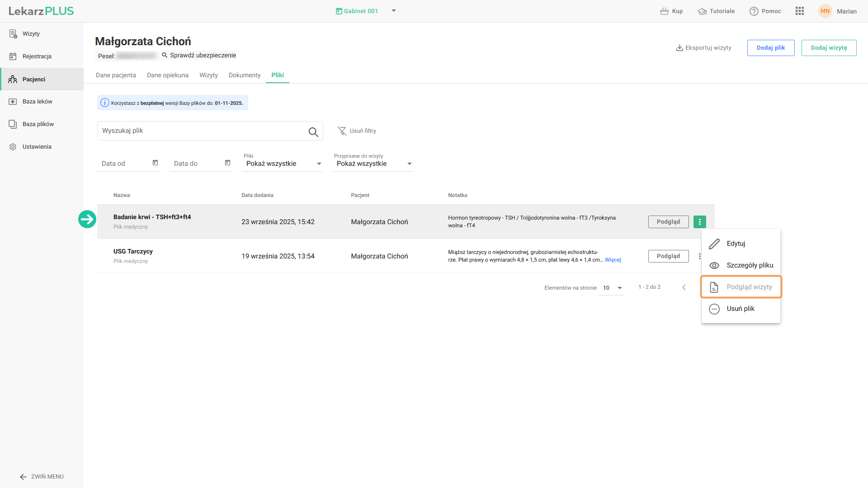868x488 pixels.
Task: Switch to the Dokumenty tab
Action: pos(244,75)
